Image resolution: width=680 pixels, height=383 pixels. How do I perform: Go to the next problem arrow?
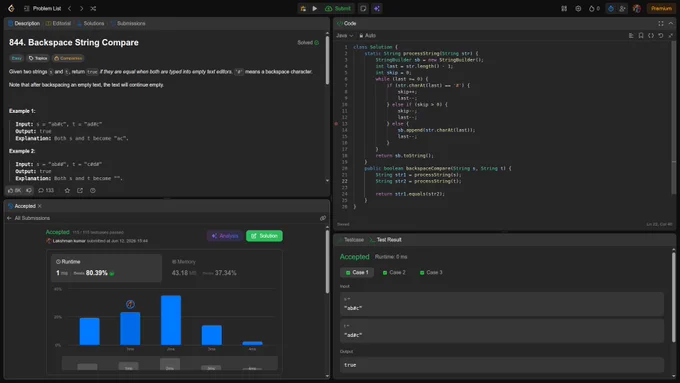[x=81, y=8]
